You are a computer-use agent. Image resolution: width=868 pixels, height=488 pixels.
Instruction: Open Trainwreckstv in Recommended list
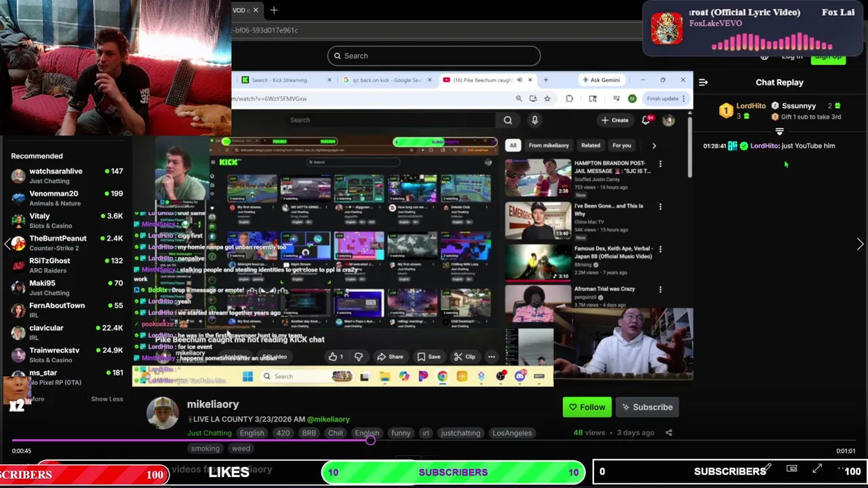67,354
